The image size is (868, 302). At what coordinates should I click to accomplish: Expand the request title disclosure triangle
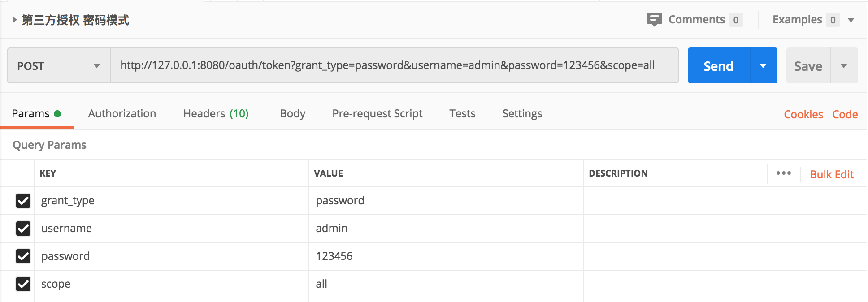coord(14,20)
